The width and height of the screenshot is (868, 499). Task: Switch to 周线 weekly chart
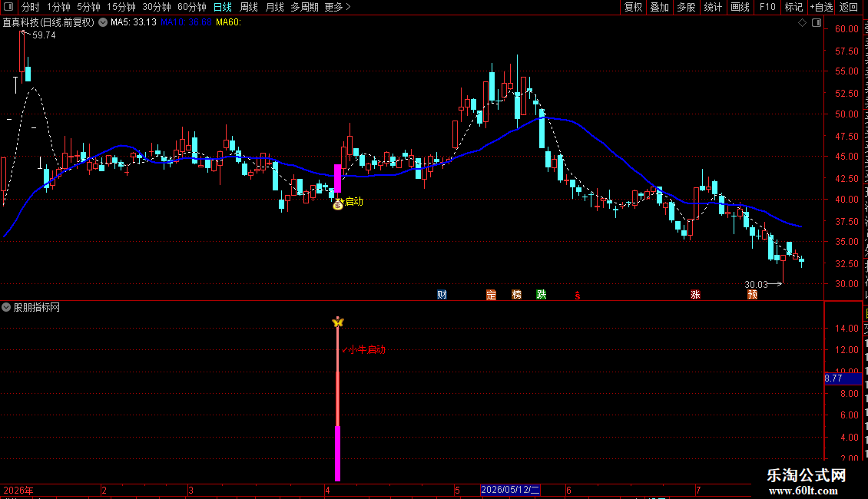tap(249, 7)
